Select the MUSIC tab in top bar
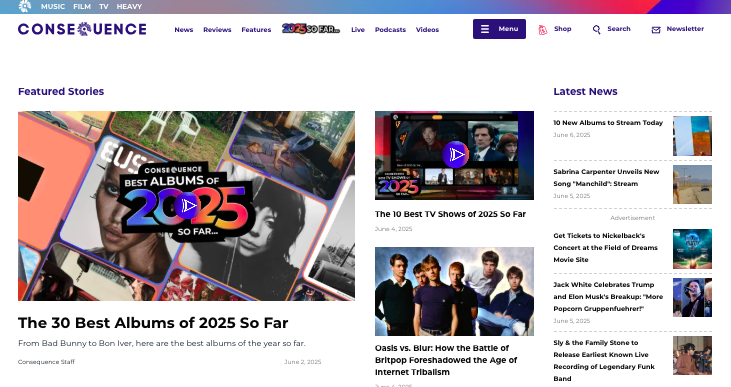Screen dimensions: 731x387 tap(53, 7)
